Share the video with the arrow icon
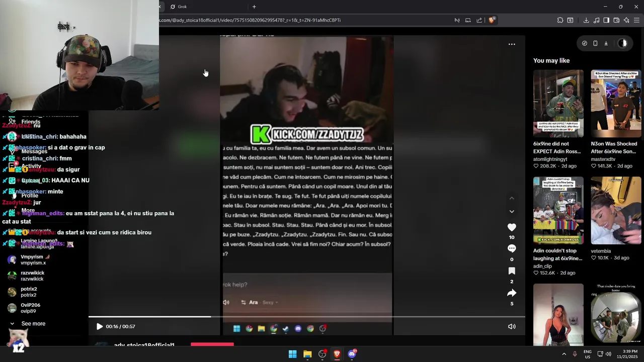Screen dimensions: 644x362 tap(512, 293)
